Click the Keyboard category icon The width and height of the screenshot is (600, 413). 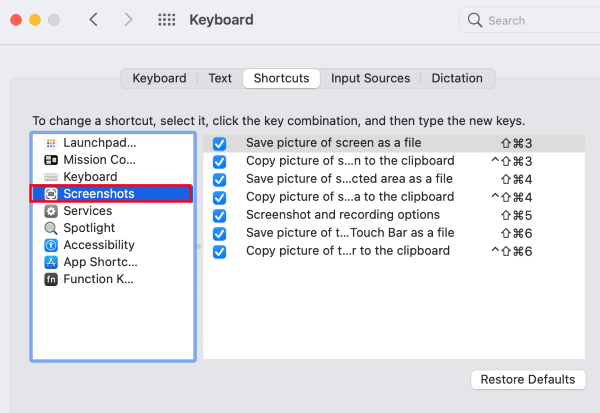52,177
